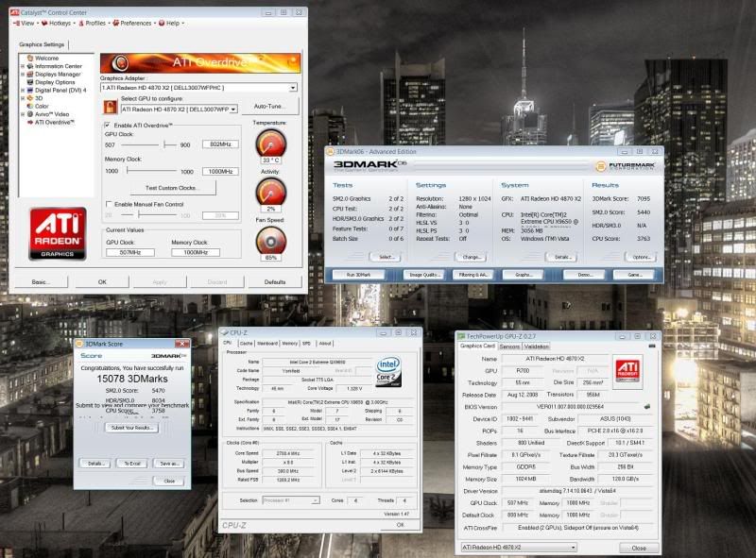
Task: Switch to the Sensors tab in GPU-Z
Action: pos(509,347)
